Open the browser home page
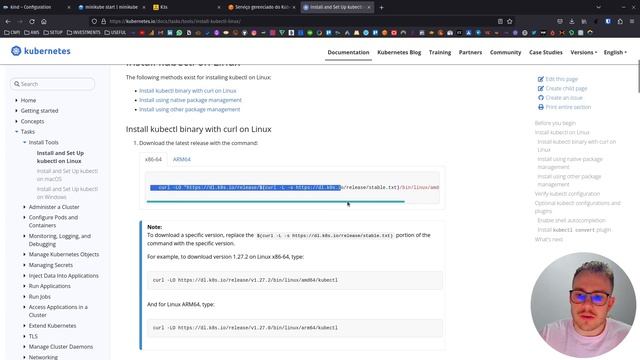The image size is (640, 360). [44, 21]
